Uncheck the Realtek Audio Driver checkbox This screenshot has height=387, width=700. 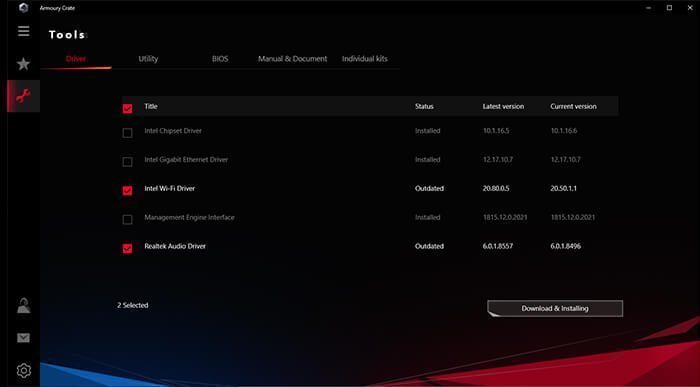[x=127, y=249]
